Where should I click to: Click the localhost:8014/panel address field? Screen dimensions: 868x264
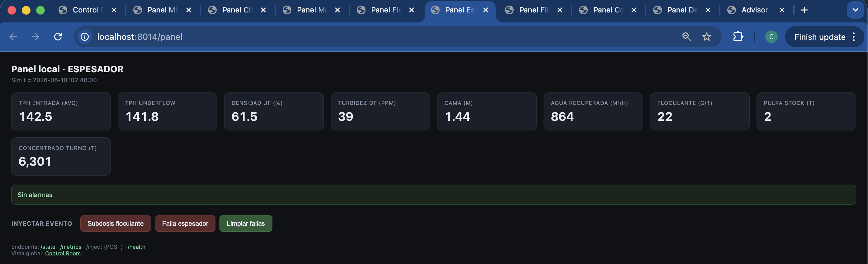click(384, 37)
